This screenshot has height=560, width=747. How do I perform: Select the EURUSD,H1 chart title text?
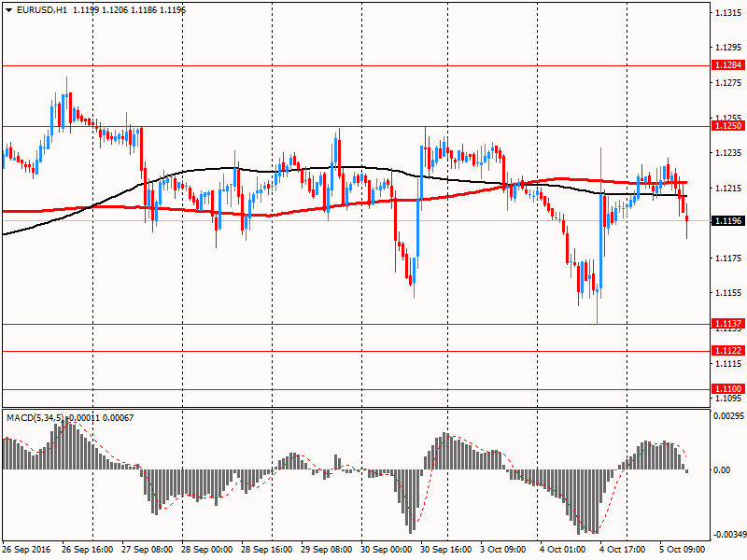pyautogui.click(x=42, y=10)
